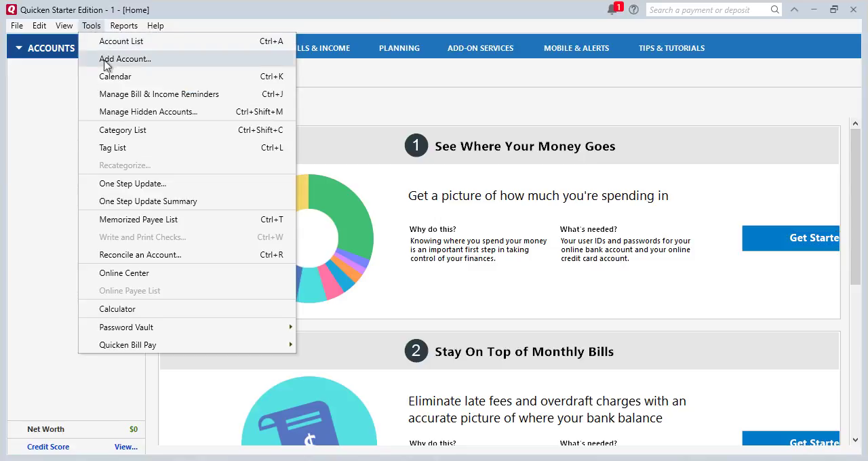Click the Quicken logo icon in title bar
The height and width of the screenshot is (461, 868).
(x=11, y=9)
